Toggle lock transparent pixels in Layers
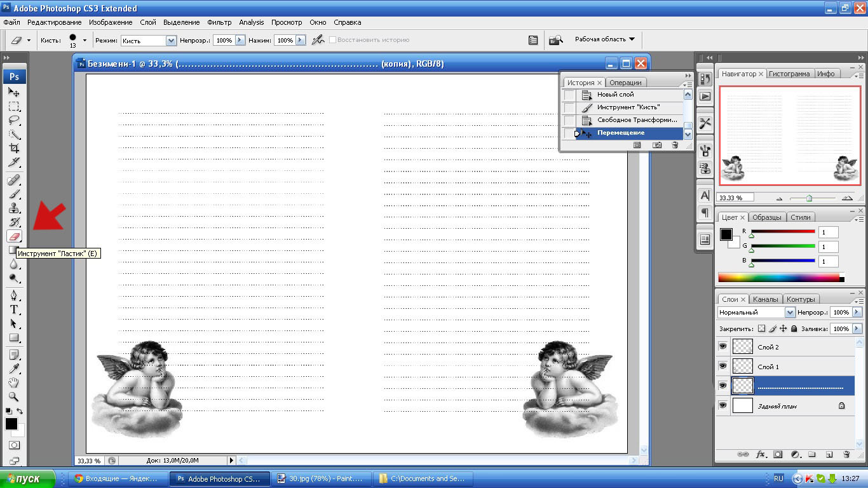The height and width of the screenshot is (488, 868). [x=762, y=329]
